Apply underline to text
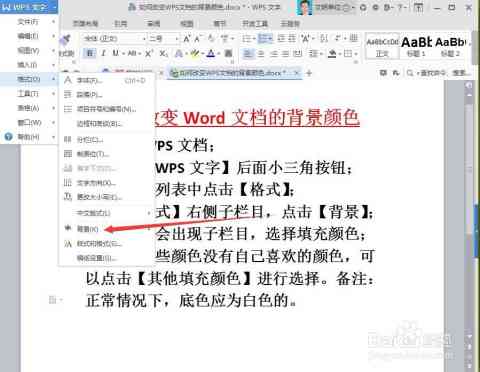The width and height of the screenshot is (480, 372). [115, 53]
